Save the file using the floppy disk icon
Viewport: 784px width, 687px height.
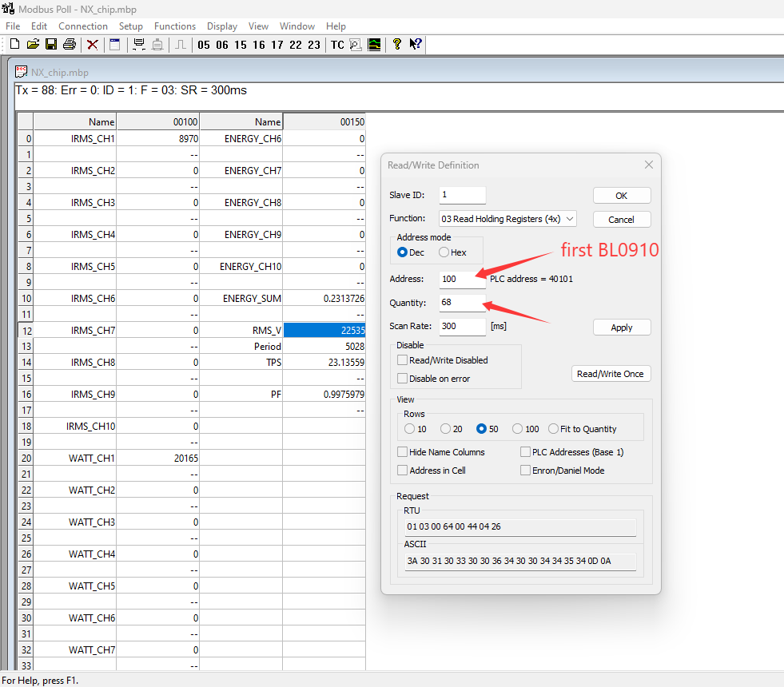pyautogui.click(x=50, y=45)
